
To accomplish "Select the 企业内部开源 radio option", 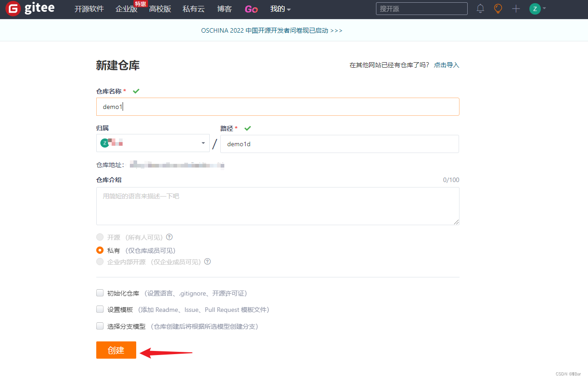I will pyautogui.click(x=100, y=262).
